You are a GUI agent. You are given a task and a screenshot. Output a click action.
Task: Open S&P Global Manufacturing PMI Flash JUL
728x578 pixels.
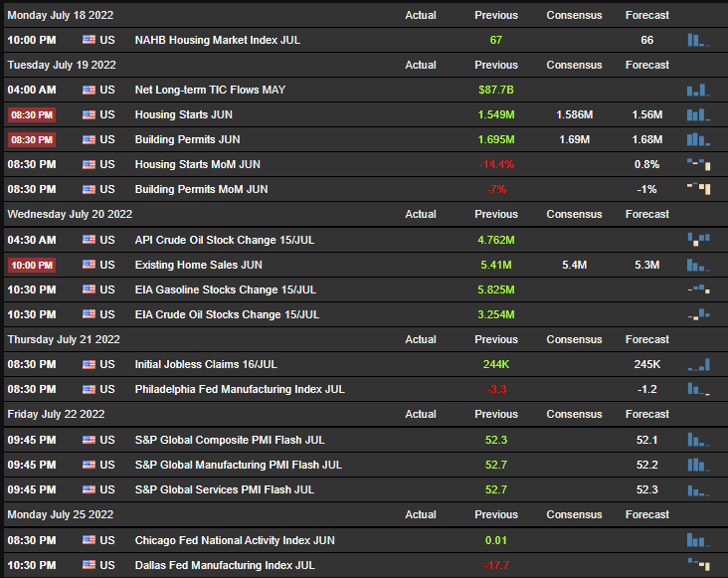point(238,465)
